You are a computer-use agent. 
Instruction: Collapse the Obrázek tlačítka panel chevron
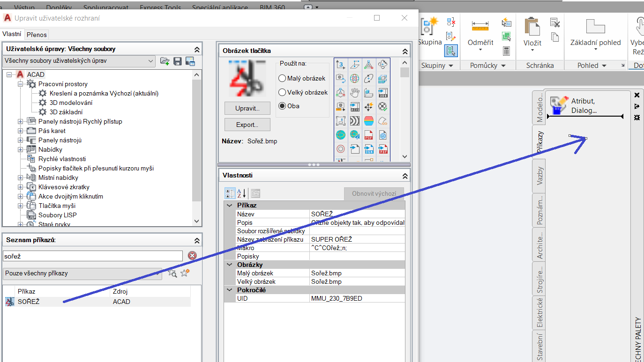coord(405,51)
